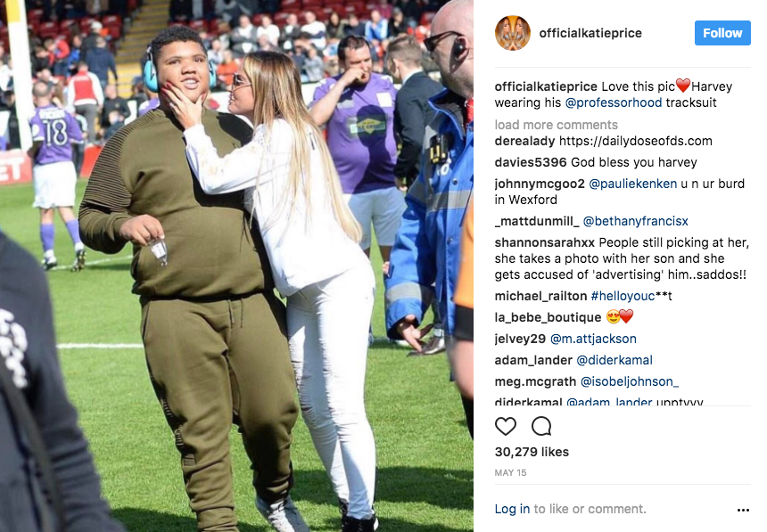Open the three-dot more options menu
Image resolution: width=767 pixels, height=532 pixels.
click(743, 510)
